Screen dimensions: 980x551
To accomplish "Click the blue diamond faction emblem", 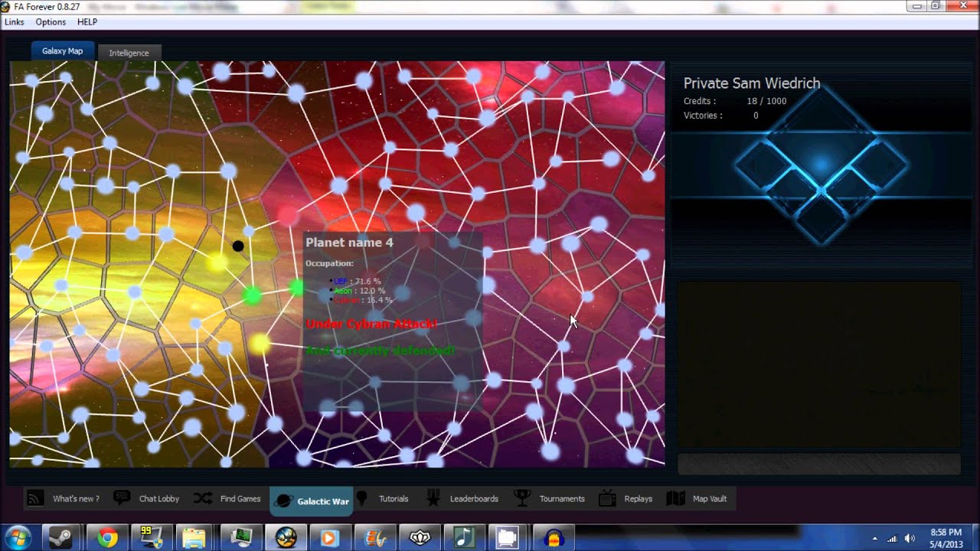I will point(821,165).
